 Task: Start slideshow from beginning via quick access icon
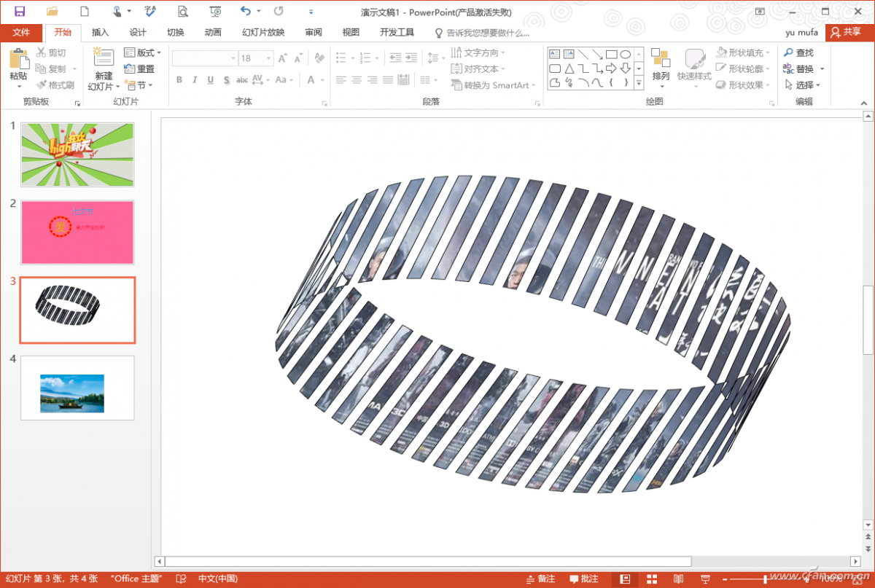[x=215, y=12]
